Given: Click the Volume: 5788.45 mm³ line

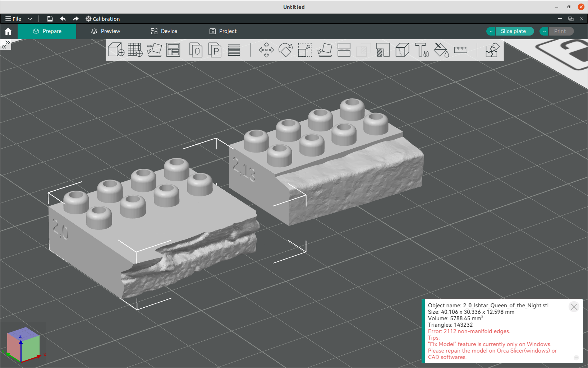Looking at the screenshot, I should click(455, 318).
